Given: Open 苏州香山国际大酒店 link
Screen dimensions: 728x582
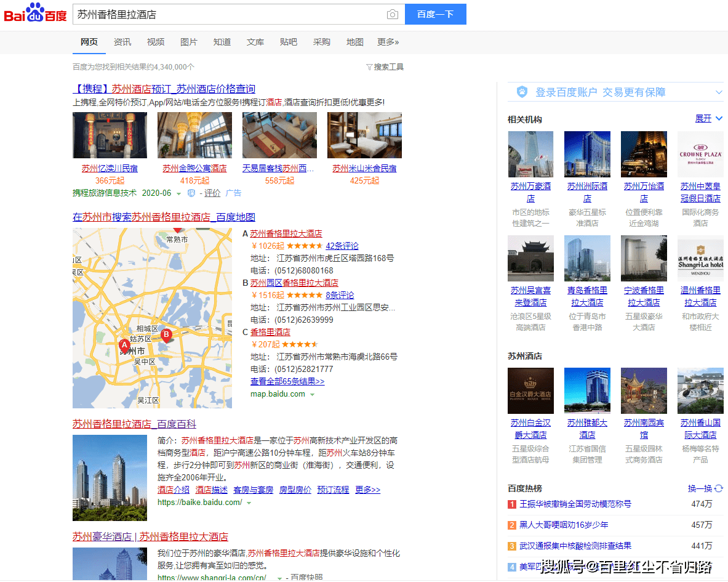Looking at the screenshot, I should click(x=700, y=429).
